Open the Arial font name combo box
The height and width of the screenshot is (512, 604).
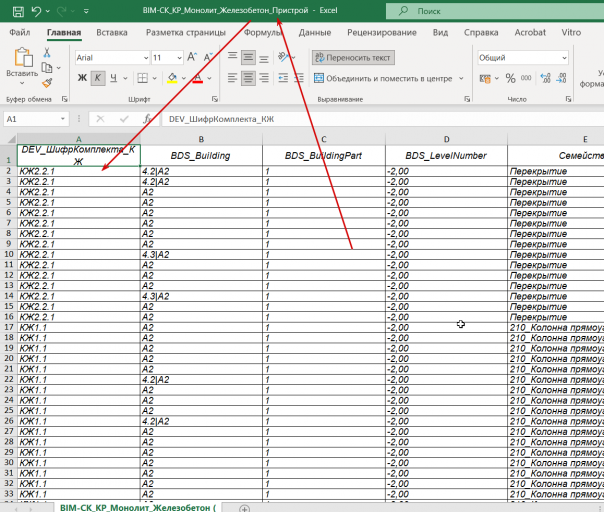[x=112, y=58]
